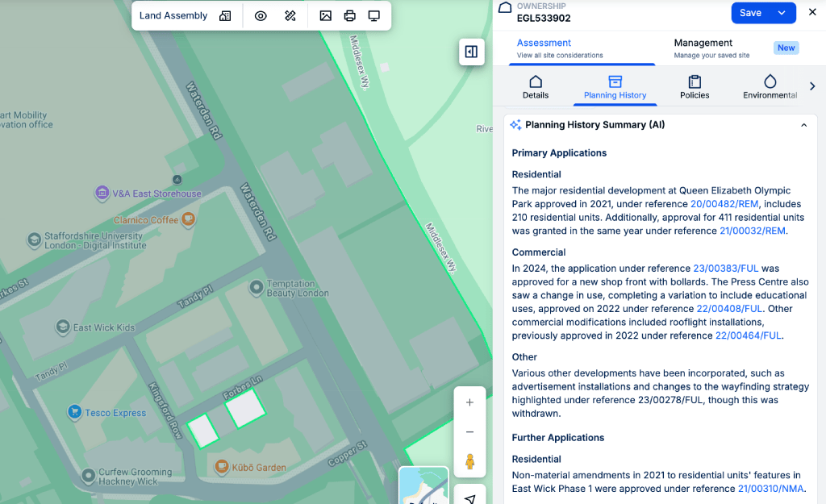
Task: Select the measure and draw tool icon
Action: (290, 15)
